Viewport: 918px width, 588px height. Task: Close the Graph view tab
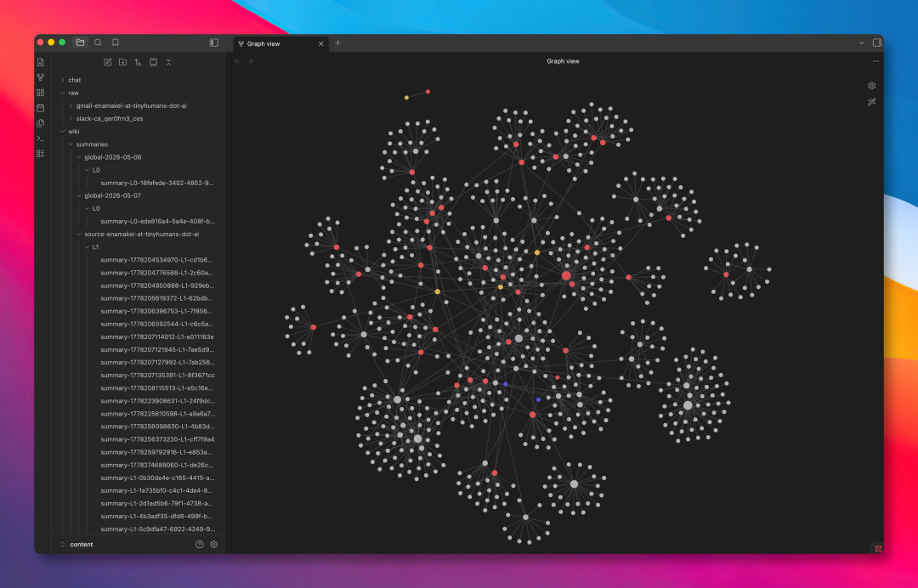pos(320,44)
